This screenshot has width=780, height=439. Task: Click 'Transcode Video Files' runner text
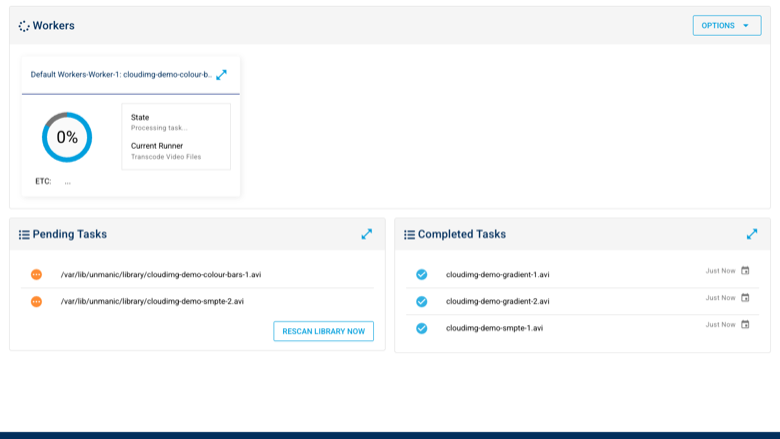166,157
